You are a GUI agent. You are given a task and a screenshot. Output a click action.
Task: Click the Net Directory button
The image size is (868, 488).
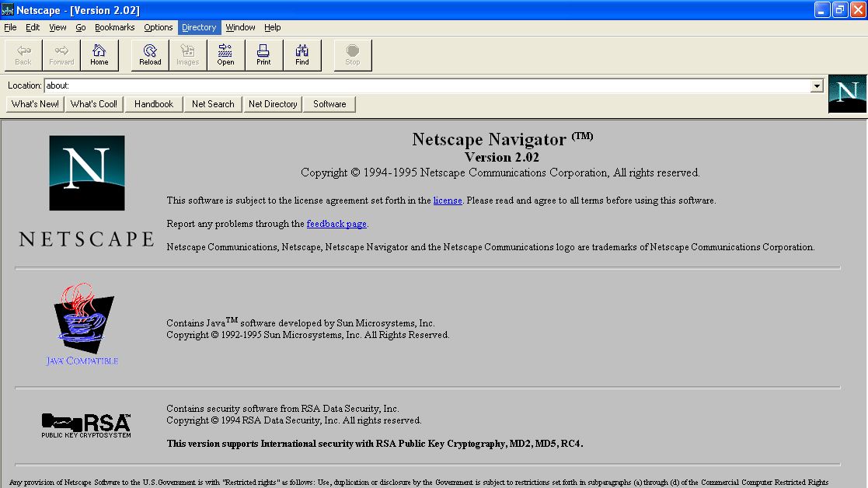(x=273, y=104)
